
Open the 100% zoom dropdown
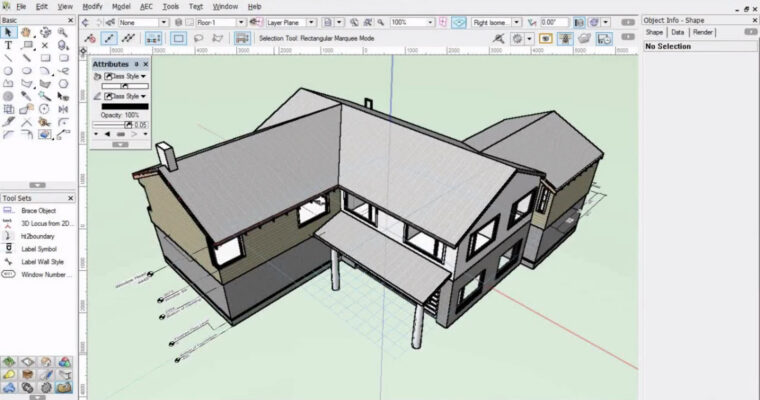pyautogui.click(x=412, y=22)
